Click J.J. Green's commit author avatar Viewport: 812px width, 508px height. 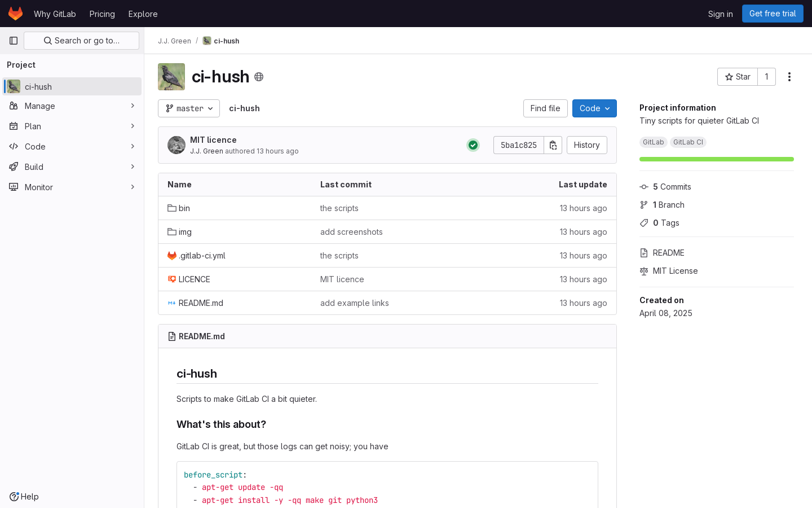pos(176,145)
